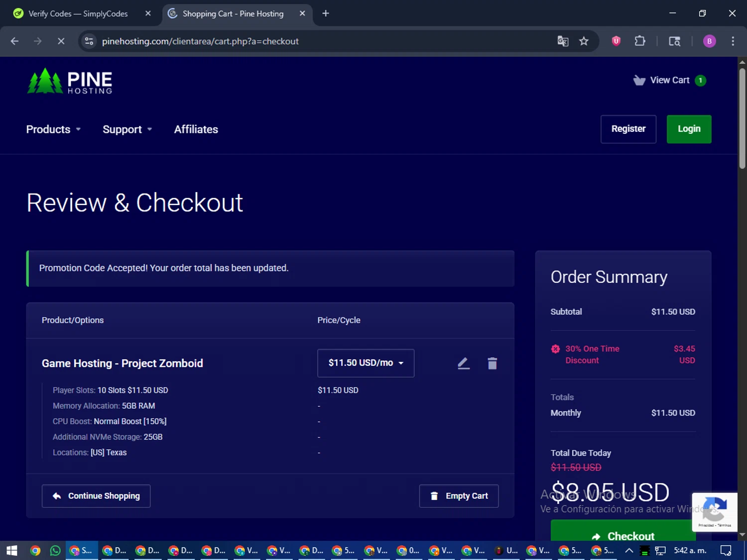Click the Empty Cart button

click(459, 496)
